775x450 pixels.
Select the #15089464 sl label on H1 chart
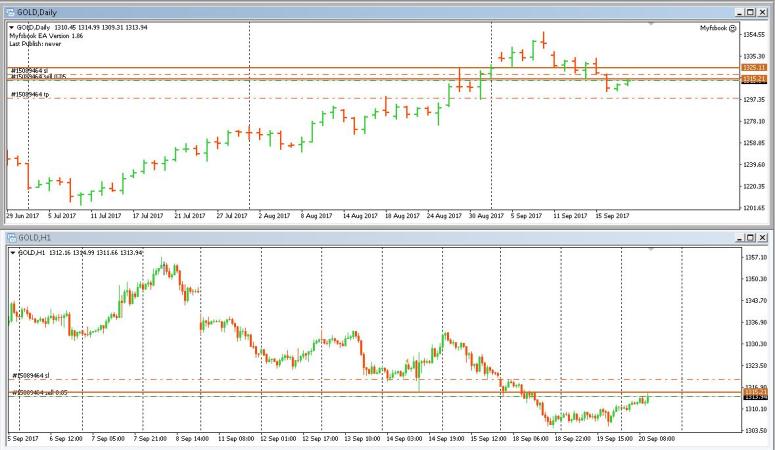pyautogui.click(x=30, y=376)
